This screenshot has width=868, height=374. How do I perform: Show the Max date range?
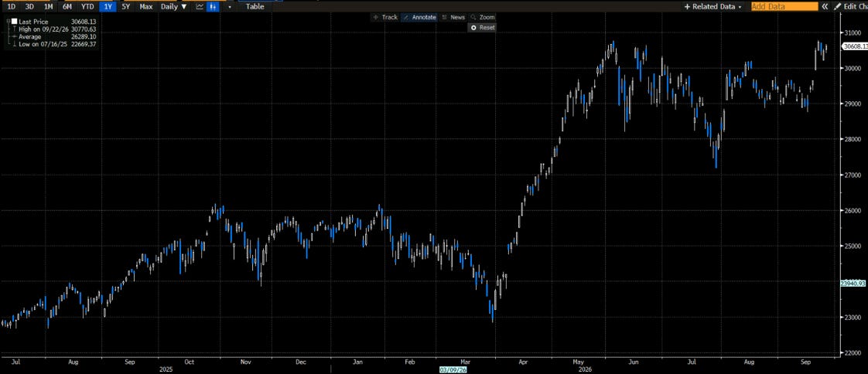pos(146,7)
